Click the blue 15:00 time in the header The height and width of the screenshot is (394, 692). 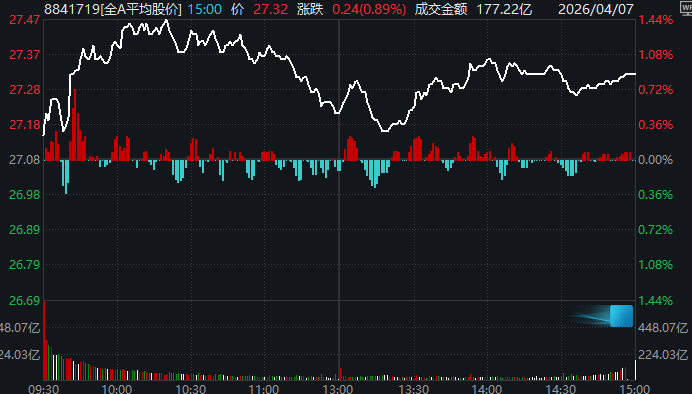[x=205, y=9]
